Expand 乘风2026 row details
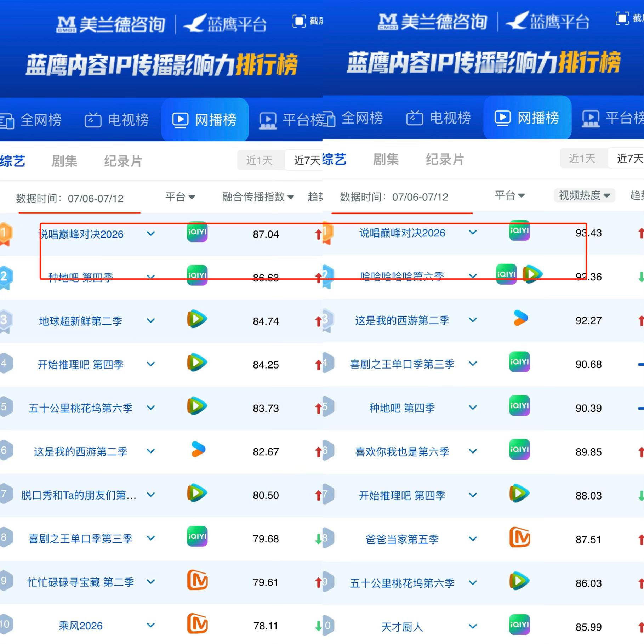 pos(151,625)
